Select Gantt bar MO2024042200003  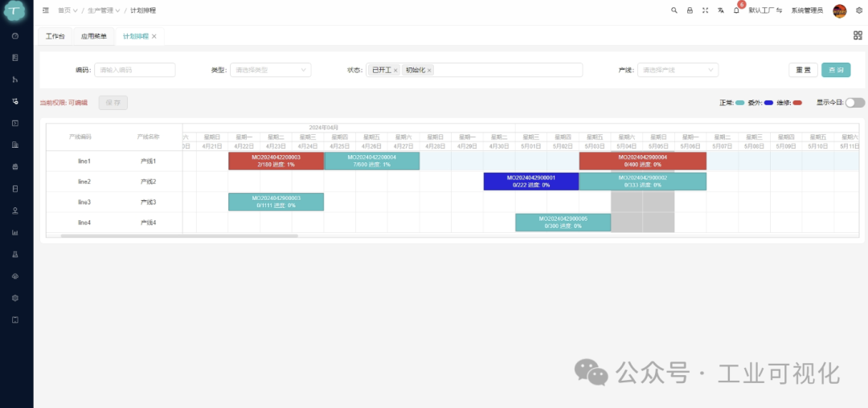coord(276,161)
